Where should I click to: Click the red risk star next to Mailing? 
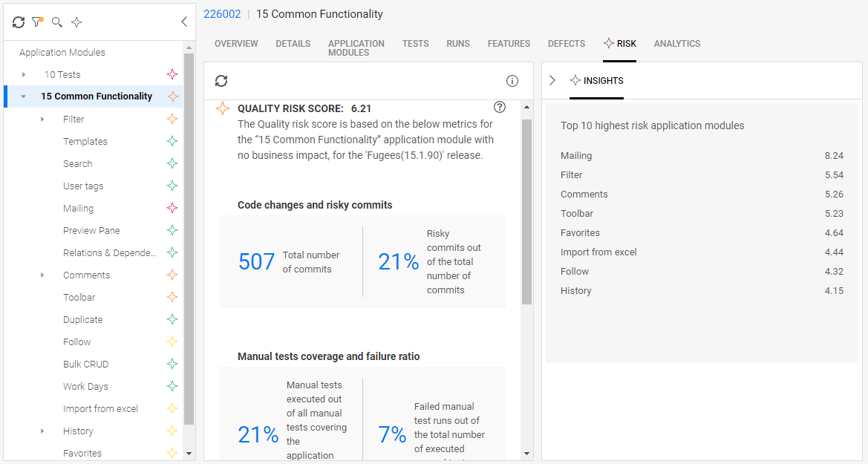click(172, 208)
